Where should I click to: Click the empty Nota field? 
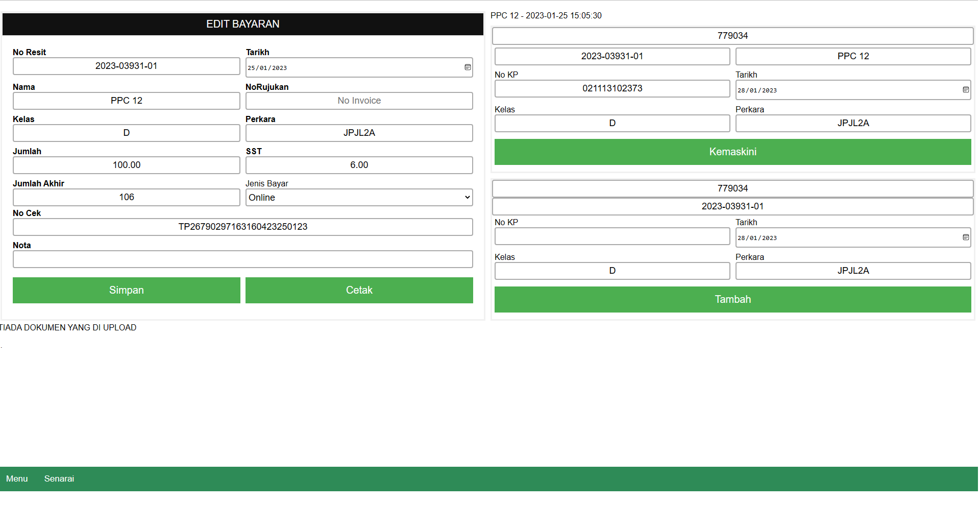(242, 259)
